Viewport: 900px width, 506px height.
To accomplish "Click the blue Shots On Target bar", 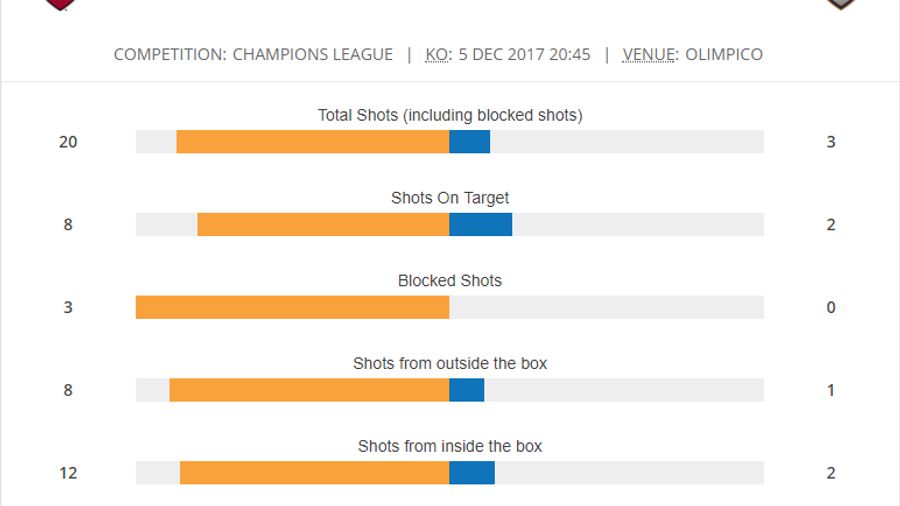I will coord(480,225).
